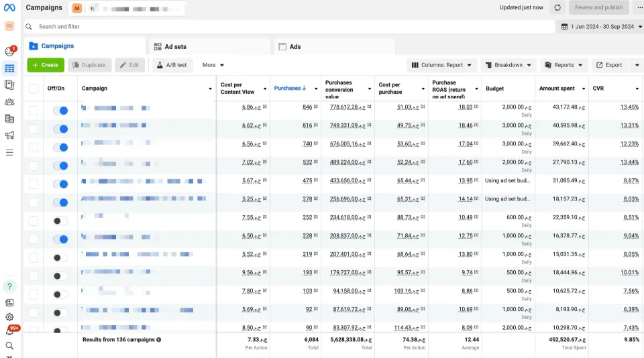This screenshot has height=358, width=644.
Task: Open the help question mark icon
Action: tap(9, 286)
